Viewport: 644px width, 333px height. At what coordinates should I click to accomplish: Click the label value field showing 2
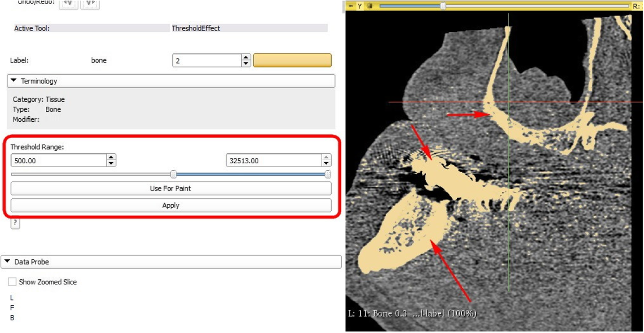pos(207,61)
